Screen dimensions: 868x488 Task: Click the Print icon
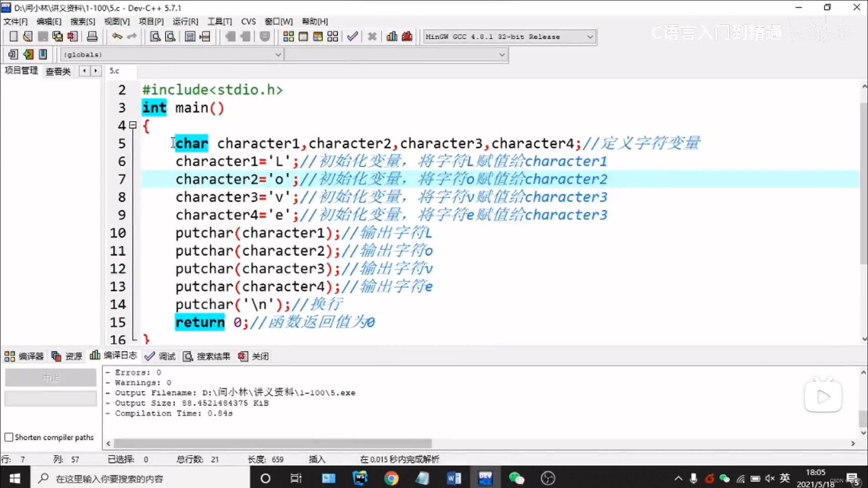click(x=92, y=37)
